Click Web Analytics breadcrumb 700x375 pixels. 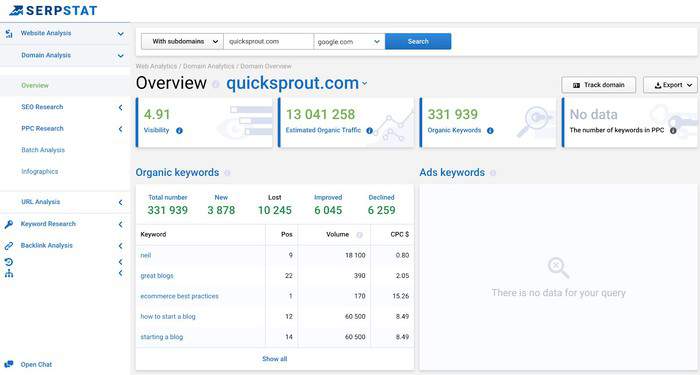(x=156, y=66)
